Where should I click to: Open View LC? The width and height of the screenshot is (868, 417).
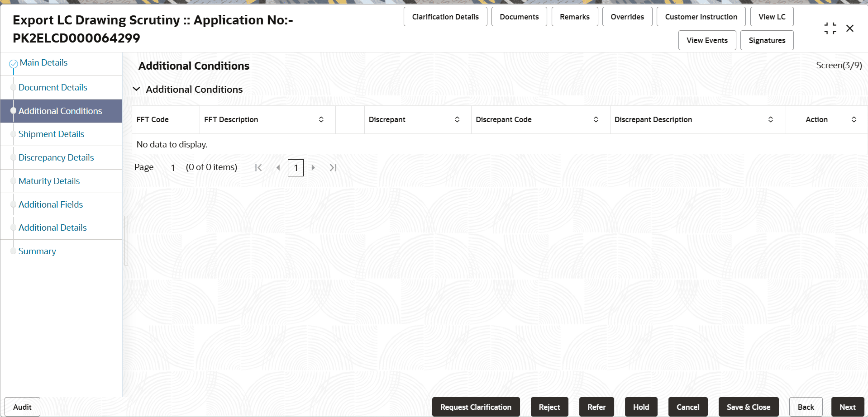[x=772, y=16]
